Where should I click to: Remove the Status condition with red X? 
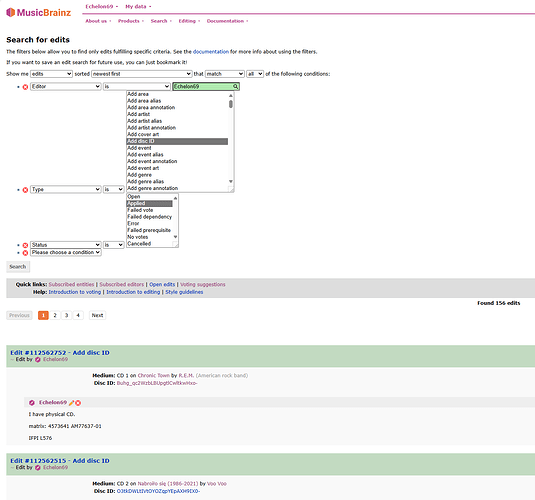25,245
